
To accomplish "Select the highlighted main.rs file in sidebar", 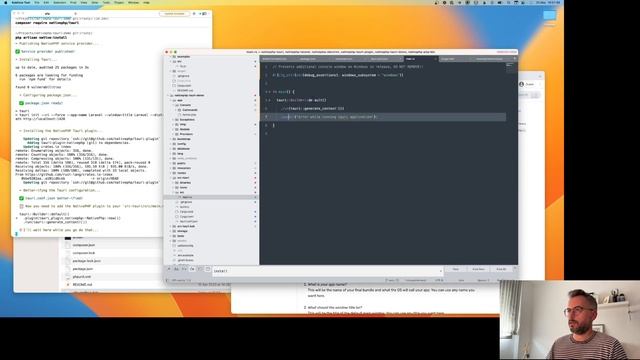I will pos(211,197).
